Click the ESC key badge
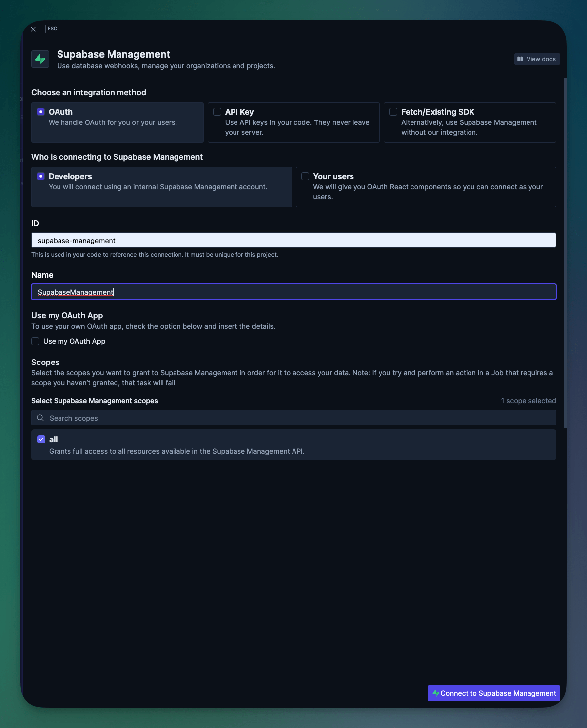The width and height of the screenshot is (587, 728). tap(52, 29)
